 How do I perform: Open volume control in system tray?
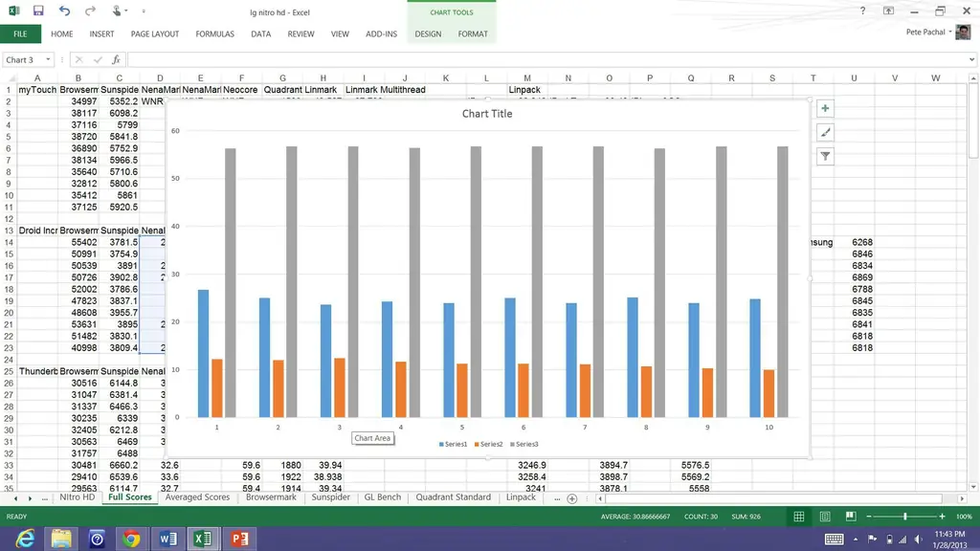pyautogui.click(x=918, y=540)
